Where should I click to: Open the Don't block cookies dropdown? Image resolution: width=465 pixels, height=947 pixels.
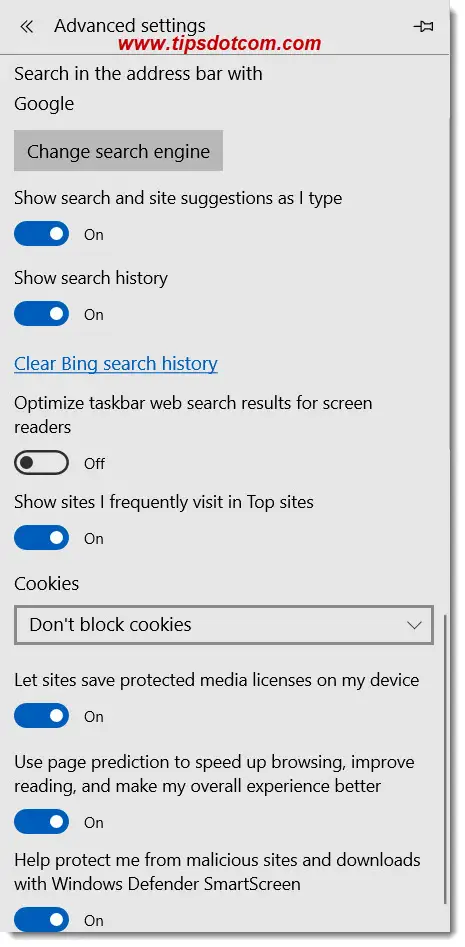pos(223,624)
